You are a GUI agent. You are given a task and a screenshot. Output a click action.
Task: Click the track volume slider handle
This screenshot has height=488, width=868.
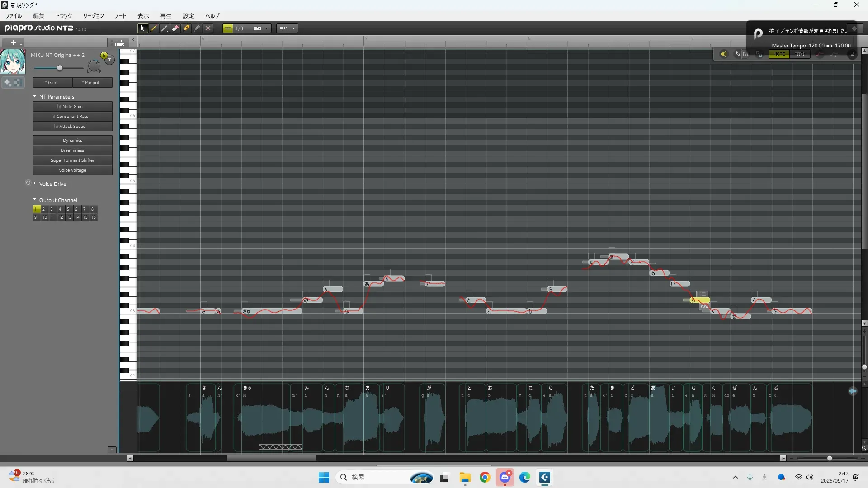60,68
